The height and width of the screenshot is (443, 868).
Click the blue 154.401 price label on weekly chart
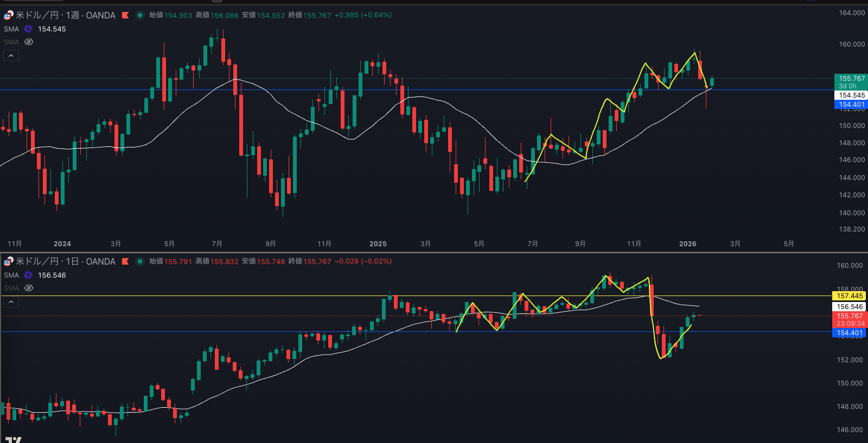[x=851, y=105]
